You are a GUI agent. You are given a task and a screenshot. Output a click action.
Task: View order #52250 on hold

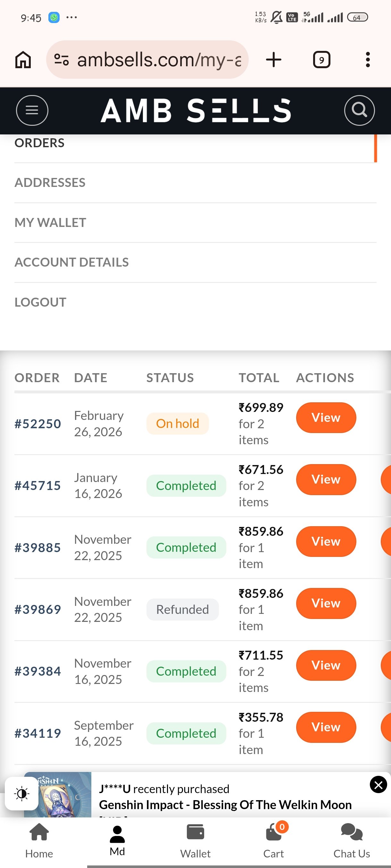pos(326,417)
